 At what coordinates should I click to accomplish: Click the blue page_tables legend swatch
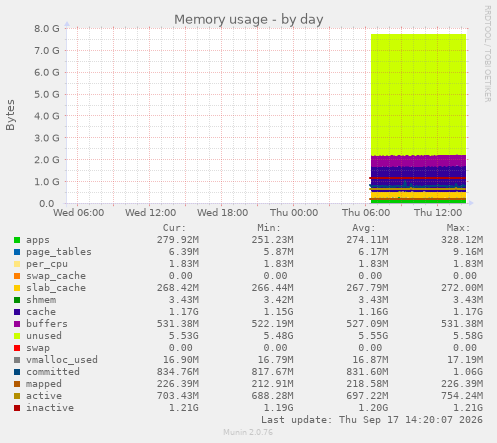click(x=17, y=252)
